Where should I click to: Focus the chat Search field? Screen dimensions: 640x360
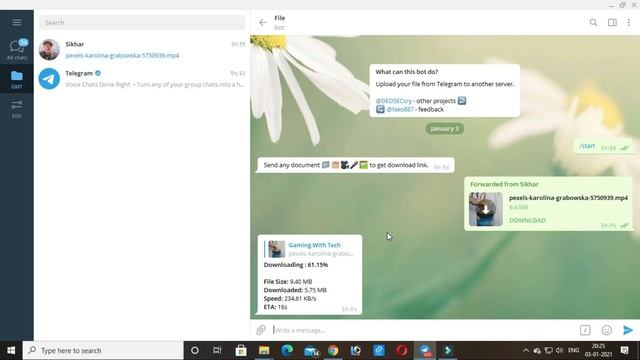click(142, 22)
